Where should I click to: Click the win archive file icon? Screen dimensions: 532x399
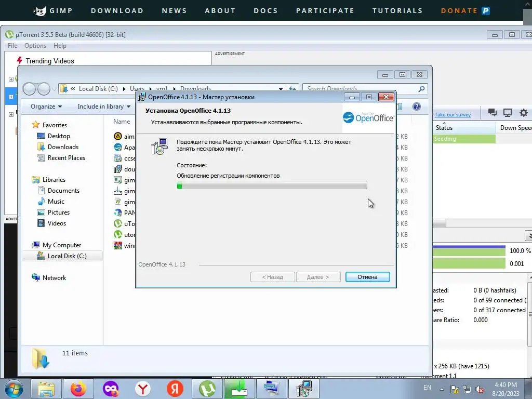118,245
